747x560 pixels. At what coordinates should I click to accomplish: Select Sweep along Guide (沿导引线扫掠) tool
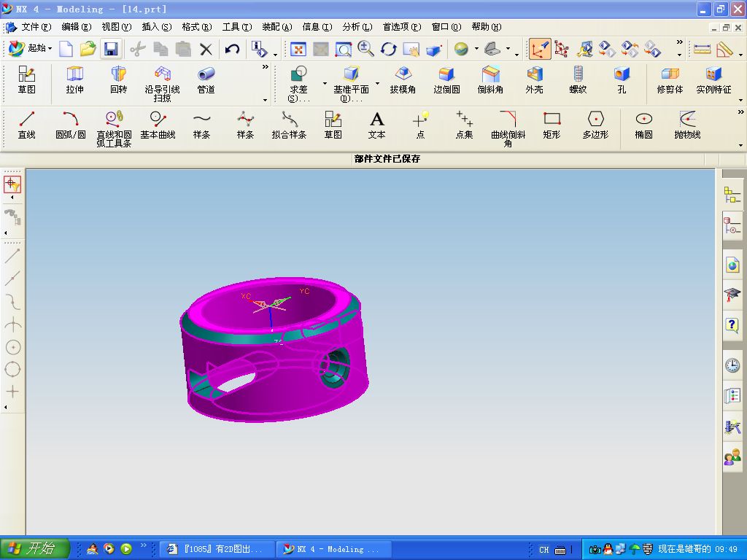(x=162, y=84)
